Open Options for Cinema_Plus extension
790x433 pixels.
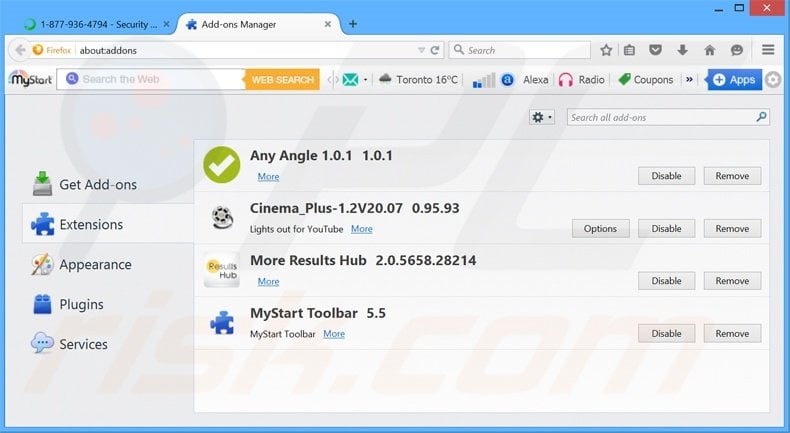(600, 228)
